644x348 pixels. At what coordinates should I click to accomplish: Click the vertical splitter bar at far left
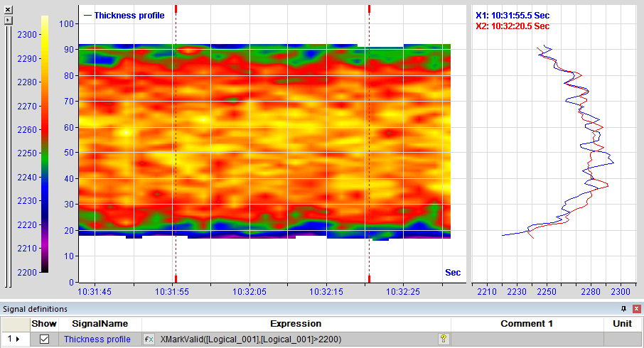pyautogui.click(x=9, y=156)
